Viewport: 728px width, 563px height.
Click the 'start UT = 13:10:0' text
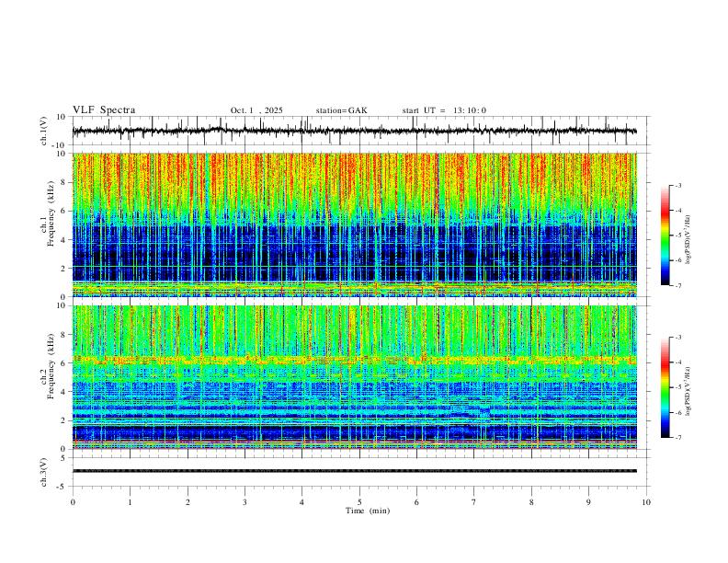click(444, 110)
